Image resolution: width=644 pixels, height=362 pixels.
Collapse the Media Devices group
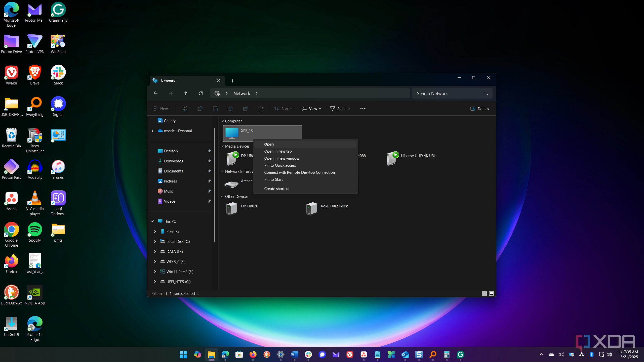point(222,146)
